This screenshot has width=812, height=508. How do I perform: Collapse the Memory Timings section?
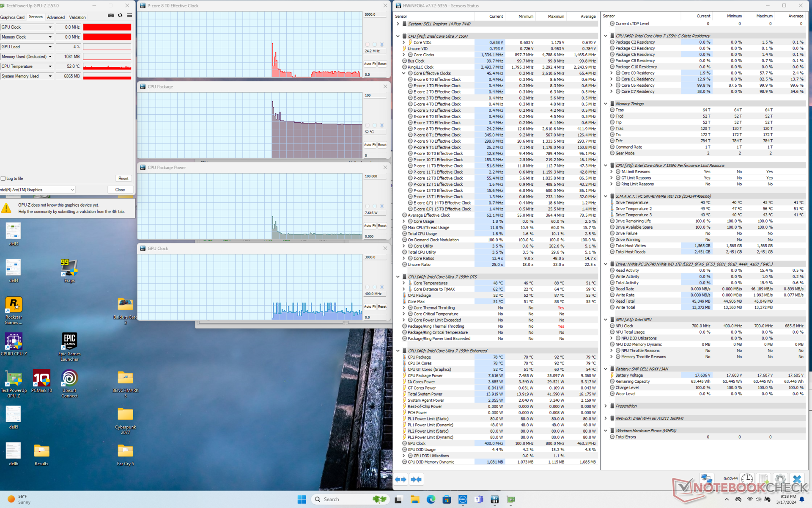[606, 104]
